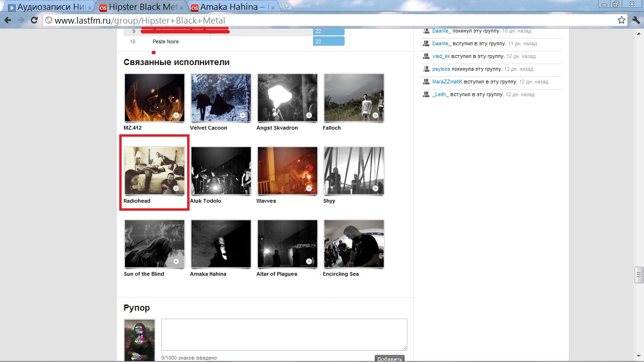Viewport: 644px width, 362px height.
Task: Open the Amaka Hahina artist thumbnail
Action: pyautogui.click(x=221, y=244)
